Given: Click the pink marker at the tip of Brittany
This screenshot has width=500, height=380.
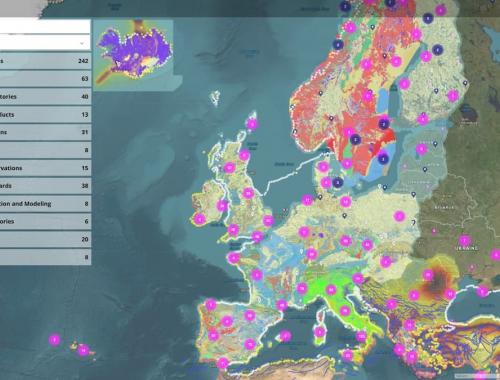Looking at the screenshot, I should [234, 258].
